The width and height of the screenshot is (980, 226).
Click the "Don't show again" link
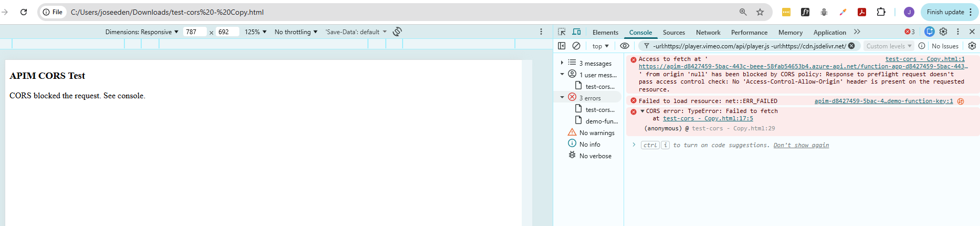point(801,145)
